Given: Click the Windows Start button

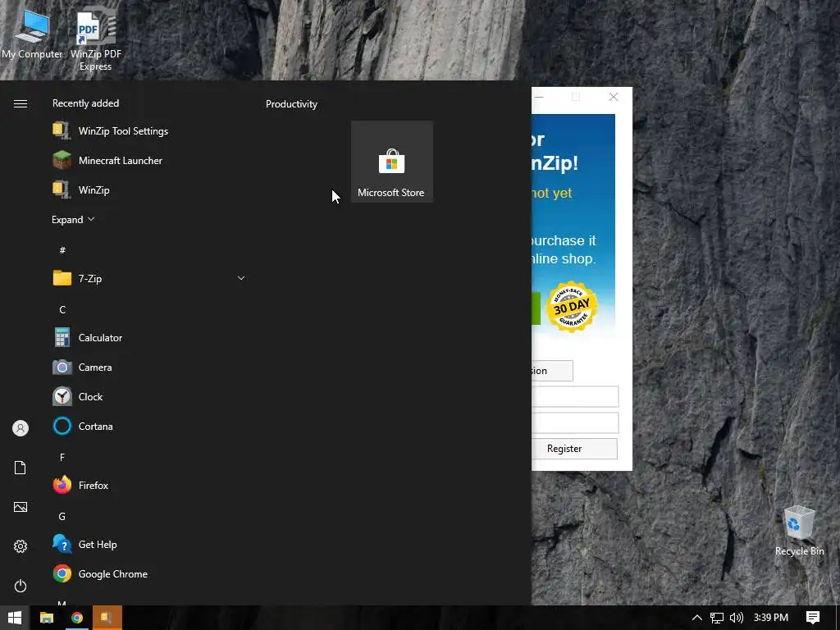Looking at the screenshot, I should coord(15,618).
